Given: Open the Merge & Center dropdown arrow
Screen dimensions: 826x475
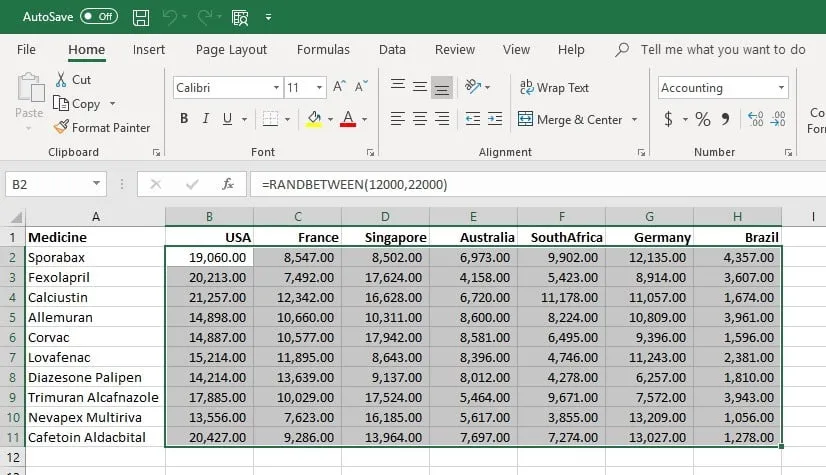Looking at the screenshot, I should [x=634, y=119].
